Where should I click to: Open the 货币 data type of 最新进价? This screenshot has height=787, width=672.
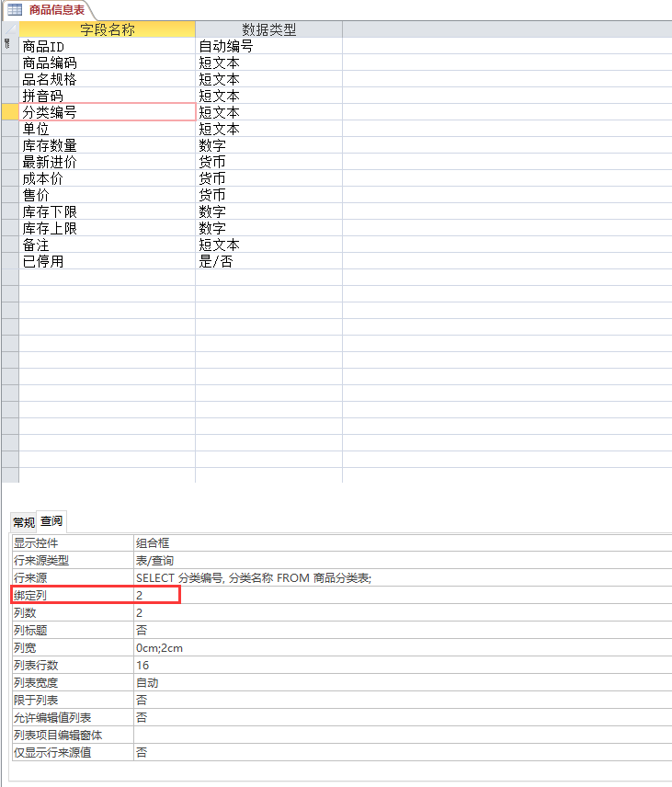pos(268,162)
